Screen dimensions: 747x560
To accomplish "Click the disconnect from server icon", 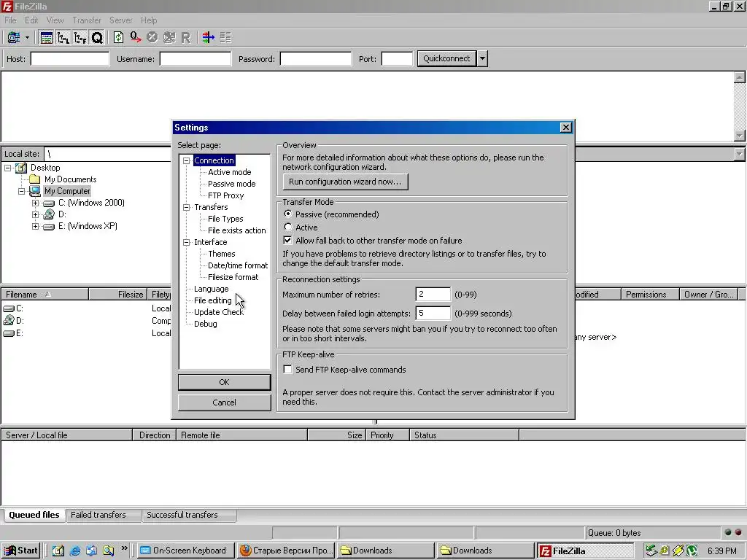I will (x=169, y=38).
